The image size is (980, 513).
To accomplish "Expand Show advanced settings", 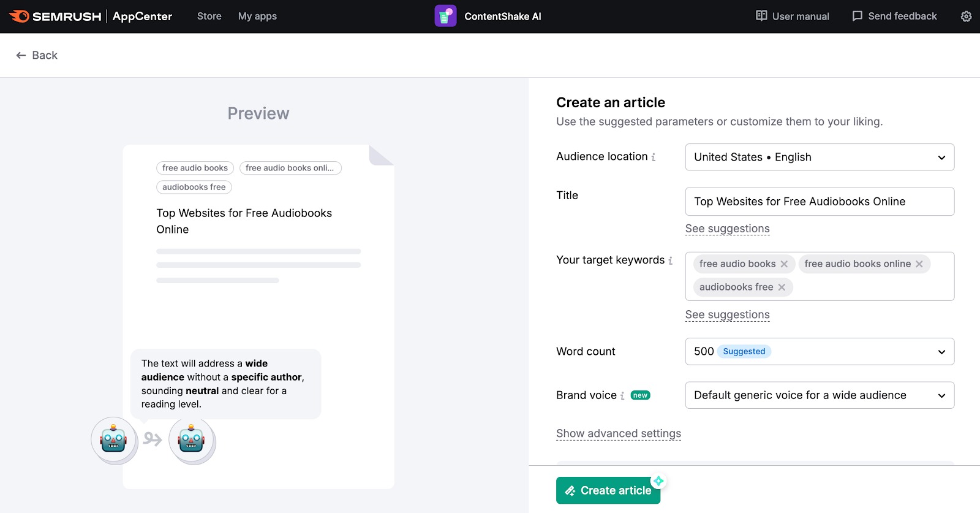I will tap(619, 433).
